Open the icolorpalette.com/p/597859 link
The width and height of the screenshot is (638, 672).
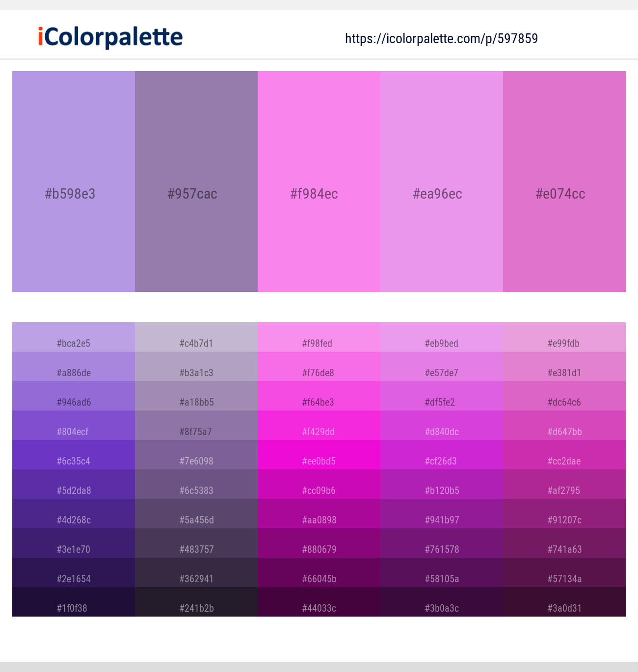(x=441, y=39)
